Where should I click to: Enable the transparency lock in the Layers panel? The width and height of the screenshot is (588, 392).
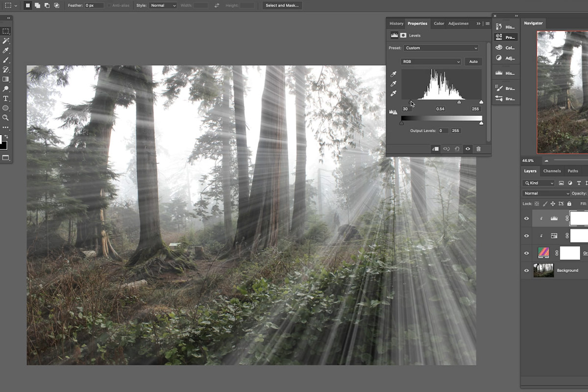tap(537, 203)
